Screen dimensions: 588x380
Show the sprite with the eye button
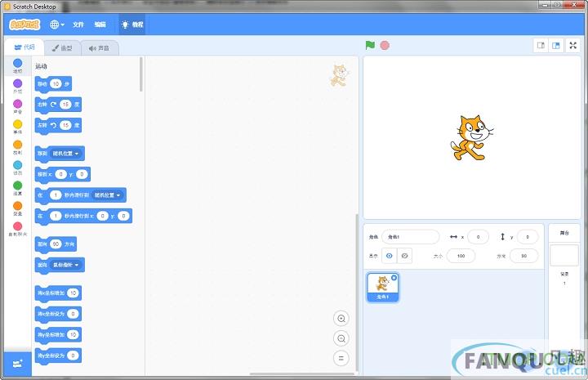(390, 256)
